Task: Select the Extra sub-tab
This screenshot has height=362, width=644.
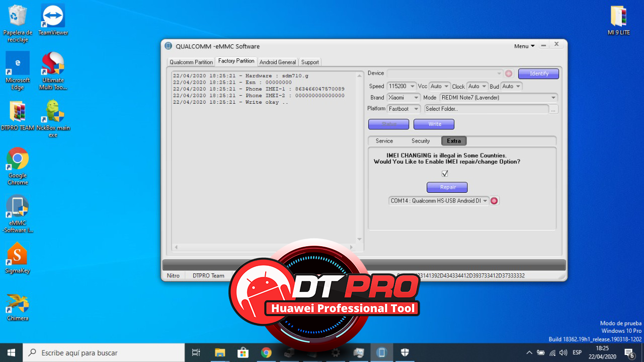Action: 454,141
